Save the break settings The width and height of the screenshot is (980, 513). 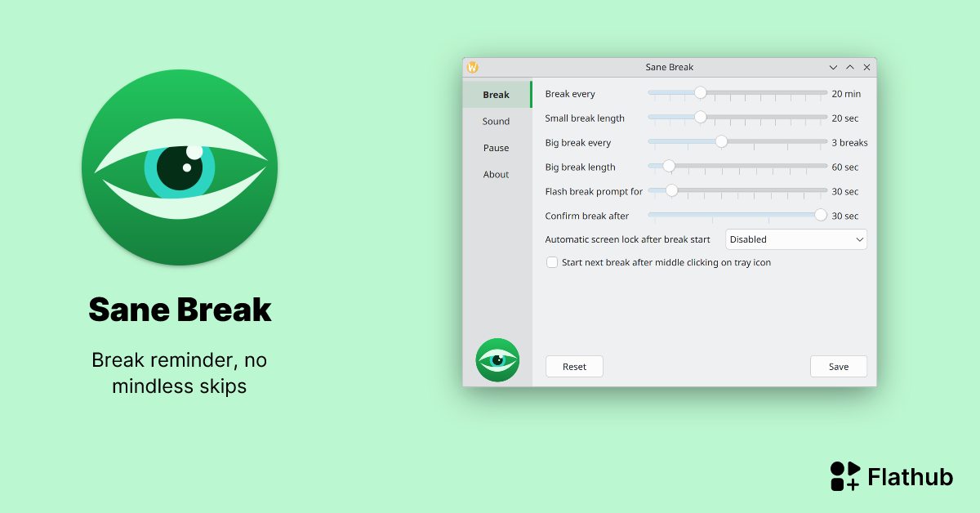(x=839, y=366)
